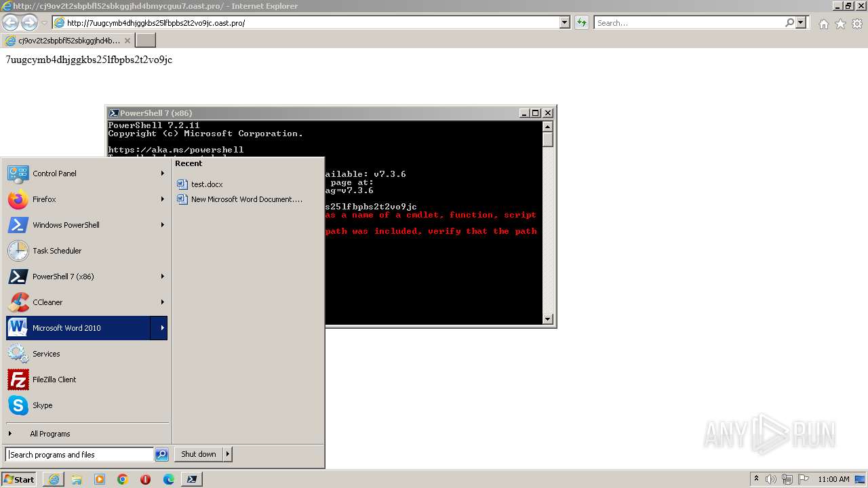Viewport: 868px width, 488px height.
Task: Open Windows Media Player from the taskbar
Action: pos(100,479)
